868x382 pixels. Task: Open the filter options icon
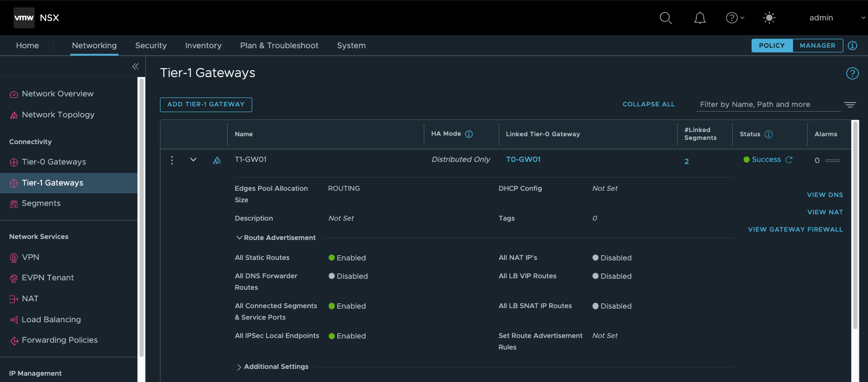(x=850, y=105)
